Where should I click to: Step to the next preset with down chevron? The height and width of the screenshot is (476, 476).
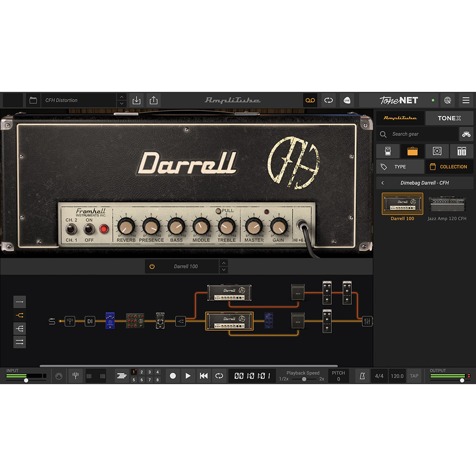point(122,103)
